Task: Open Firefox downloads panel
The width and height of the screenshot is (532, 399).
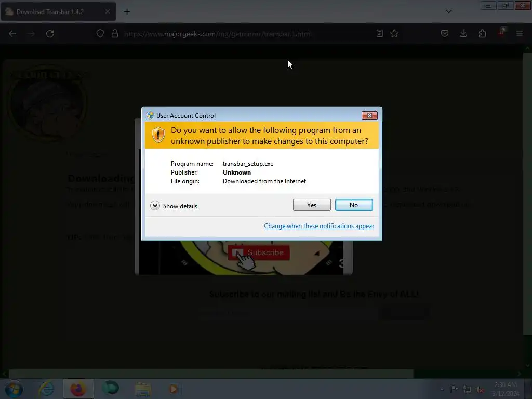Action: click(x=463, y=33)
